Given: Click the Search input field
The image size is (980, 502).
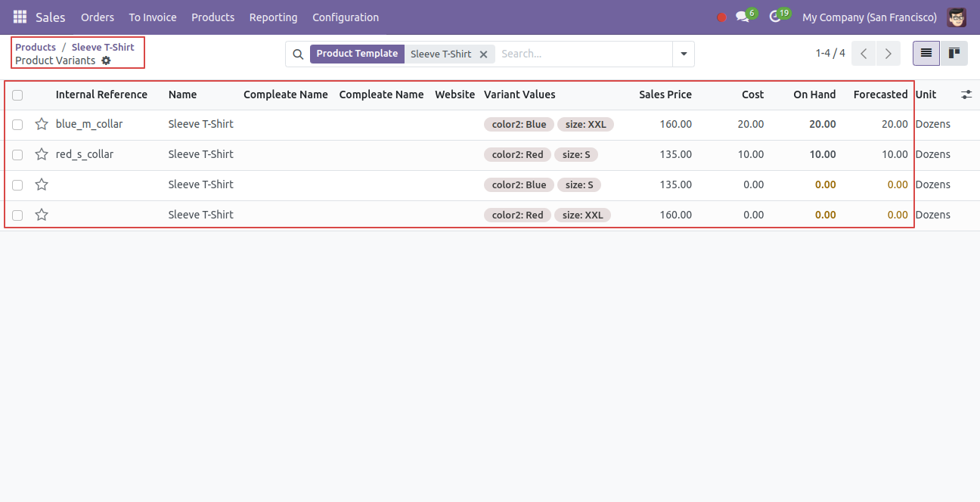Looking at the screenshot, I should (x=582, y=54).
